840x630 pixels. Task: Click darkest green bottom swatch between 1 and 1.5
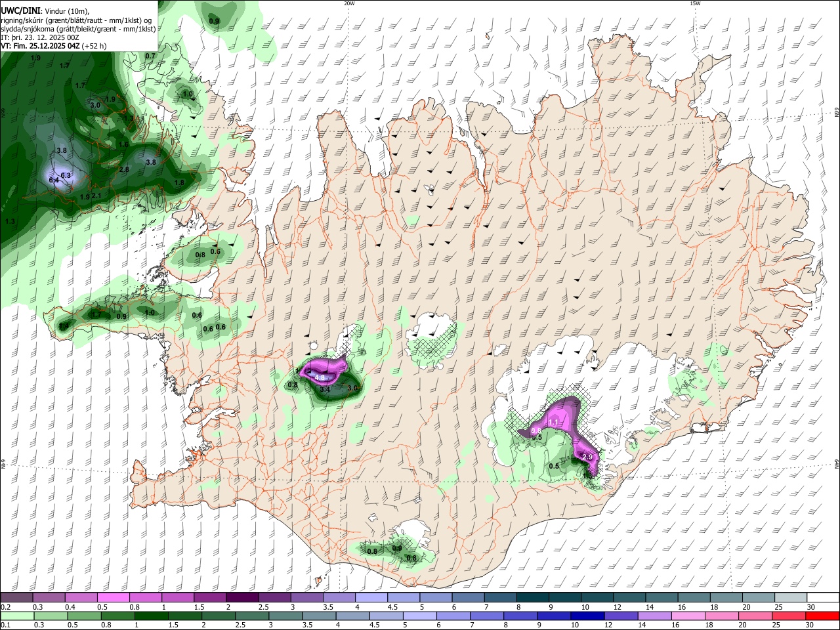(x=151, y=616)
